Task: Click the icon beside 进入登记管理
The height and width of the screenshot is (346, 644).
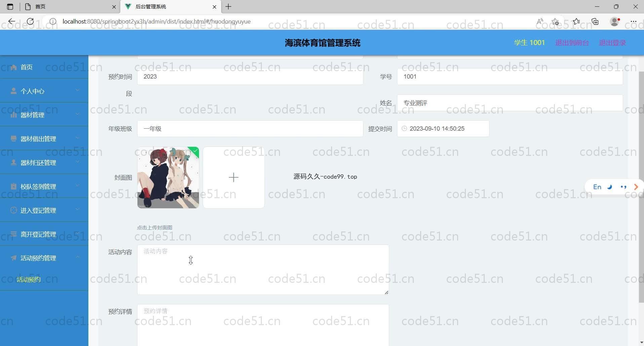Action: [x=14, y=210]
